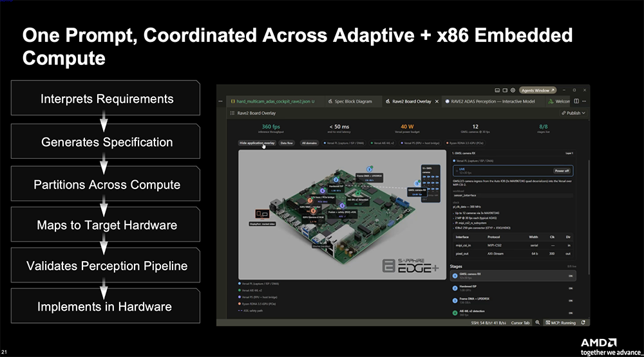Open the settings gear in title bar
Screen dimensions: 644x357
(x=513, y=90)
